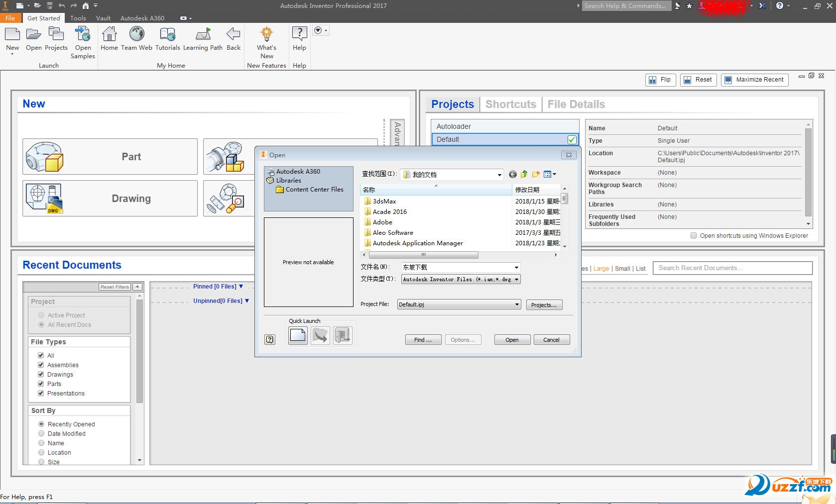Select Large thumbnail view link
836x504 pixels.
(601, 269)
